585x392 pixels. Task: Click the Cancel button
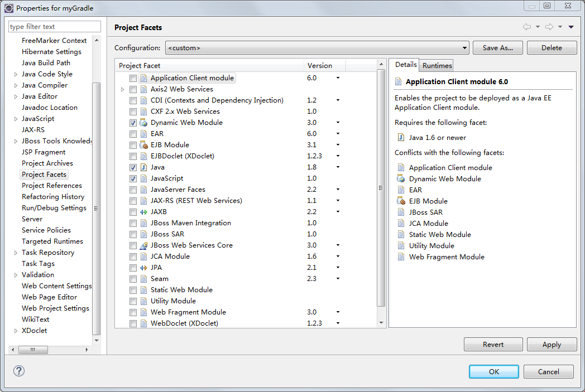pyautogui.click(x=548, y=371)
